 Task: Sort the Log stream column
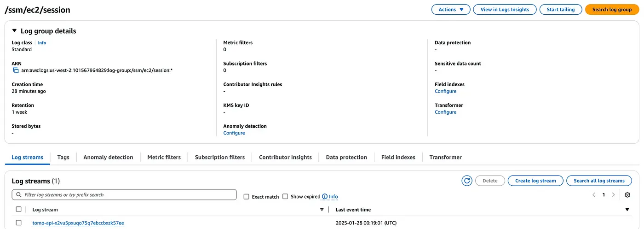point(322,210)
